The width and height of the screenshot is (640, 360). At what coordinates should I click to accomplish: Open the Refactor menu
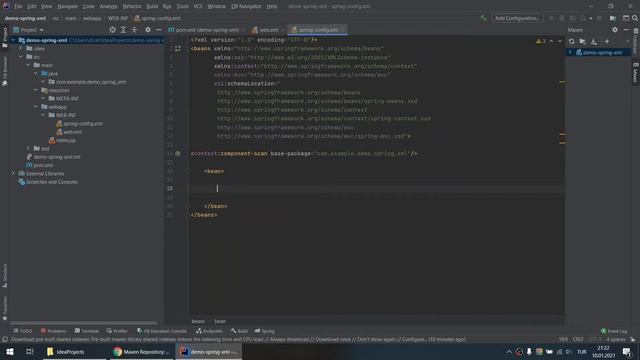click(132, 6)
